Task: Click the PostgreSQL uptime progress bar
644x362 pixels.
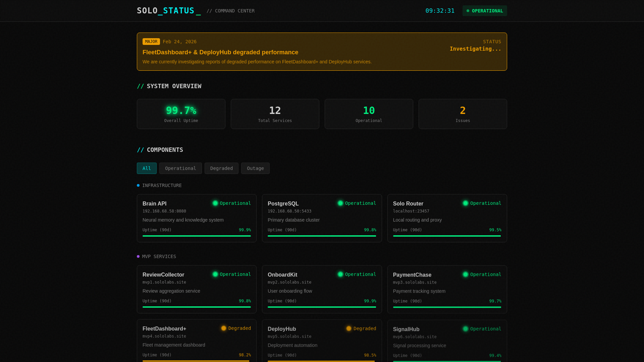Action: (x=322, y=236)
